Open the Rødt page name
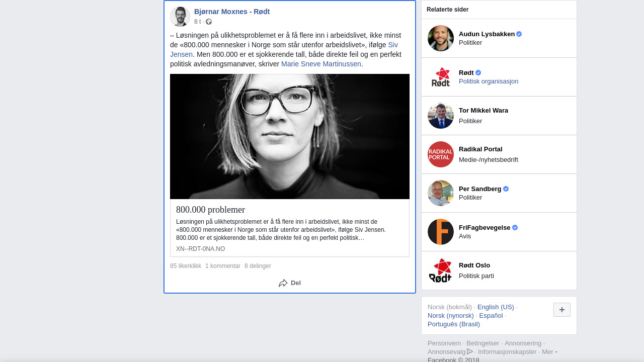 [x=466, y=73]
